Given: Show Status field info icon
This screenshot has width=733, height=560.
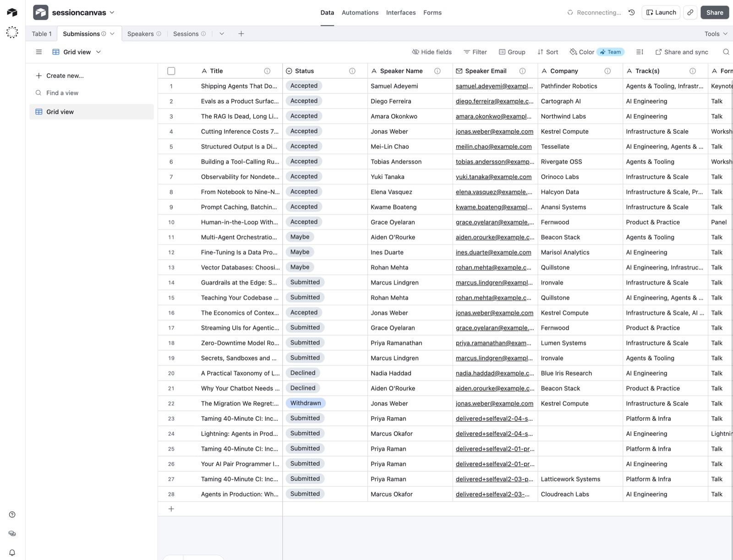Looking at the screenshot, I should click(352, 71).
